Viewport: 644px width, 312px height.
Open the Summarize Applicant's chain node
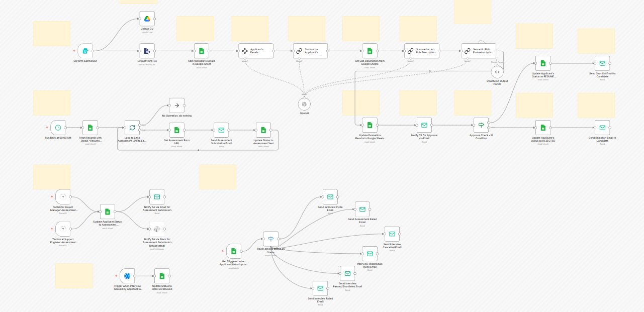[311, 51]
